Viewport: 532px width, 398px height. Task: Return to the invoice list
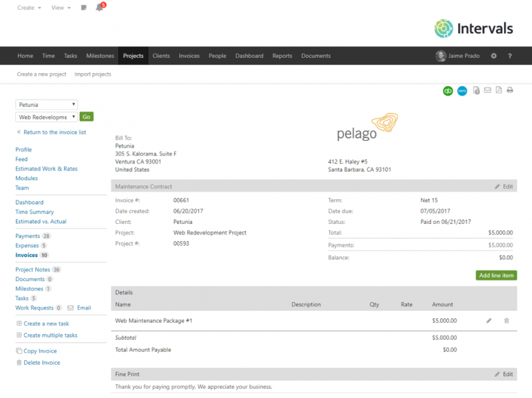pyautogui.click(x=55, y=132)
